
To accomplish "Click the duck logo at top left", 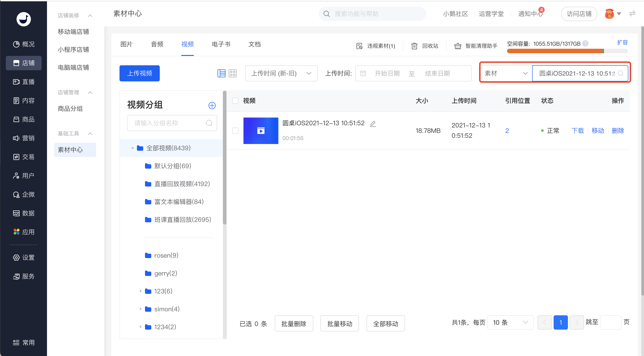I will click(23, 19).
